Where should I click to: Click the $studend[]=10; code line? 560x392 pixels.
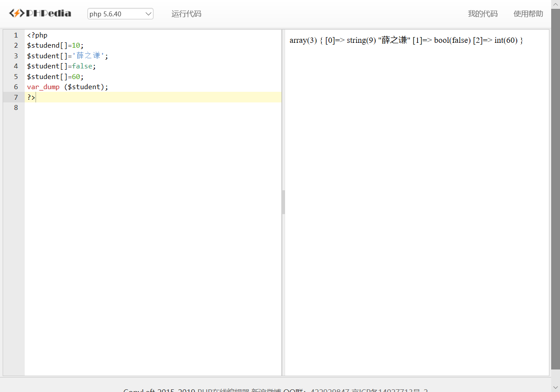[55, 45]
